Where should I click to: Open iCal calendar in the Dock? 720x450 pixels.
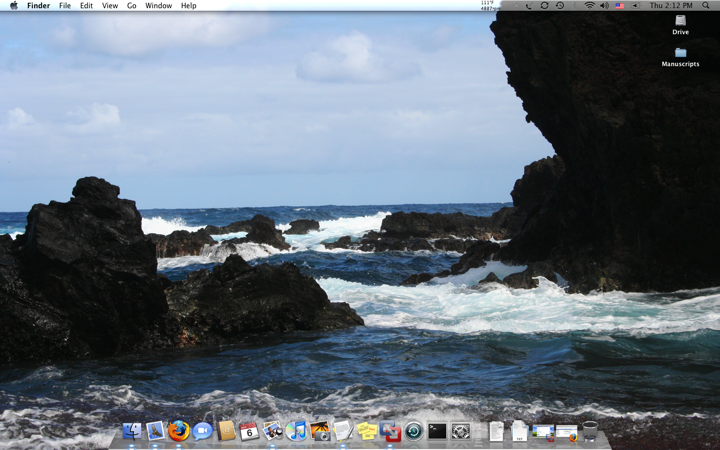pyautogui.click(x=249, y=431)
